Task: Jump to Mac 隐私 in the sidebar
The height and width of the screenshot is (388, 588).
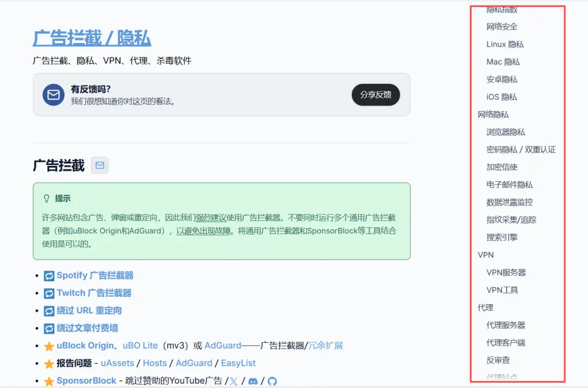Action: [503, 62]
